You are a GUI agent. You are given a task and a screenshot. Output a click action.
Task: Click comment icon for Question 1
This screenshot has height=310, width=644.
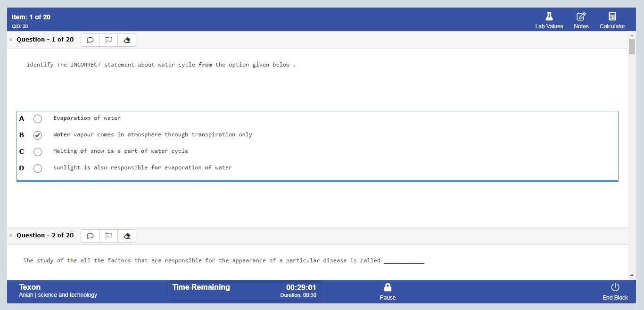click(x=90, y=40)
